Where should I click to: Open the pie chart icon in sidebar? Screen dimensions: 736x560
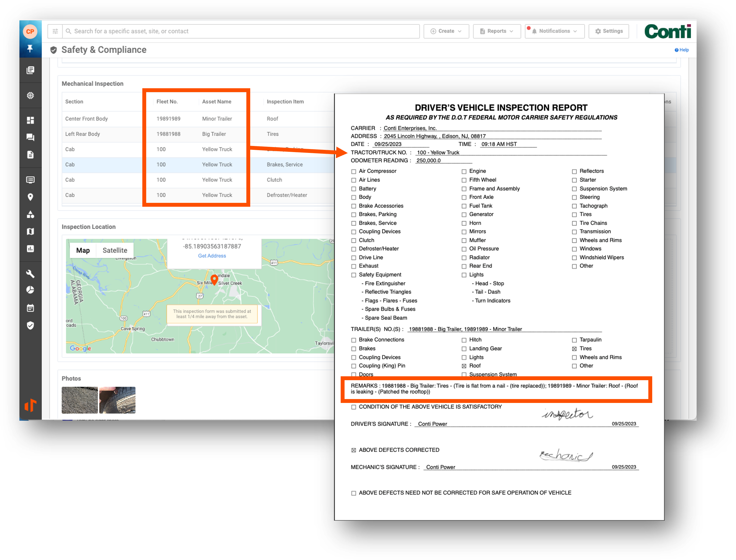point(30,290)
